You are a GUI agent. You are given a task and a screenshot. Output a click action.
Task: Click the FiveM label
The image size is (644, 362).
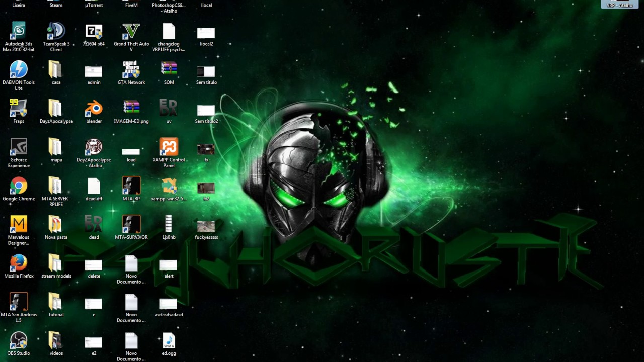(x=131, y=5)
